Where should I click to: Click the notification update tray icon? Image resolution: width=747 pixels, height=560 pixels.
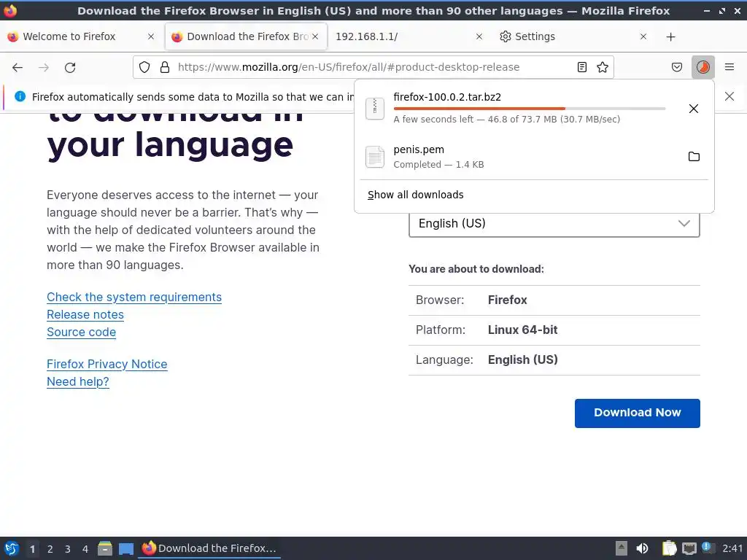pyautogui.click(x=708, y=548)
